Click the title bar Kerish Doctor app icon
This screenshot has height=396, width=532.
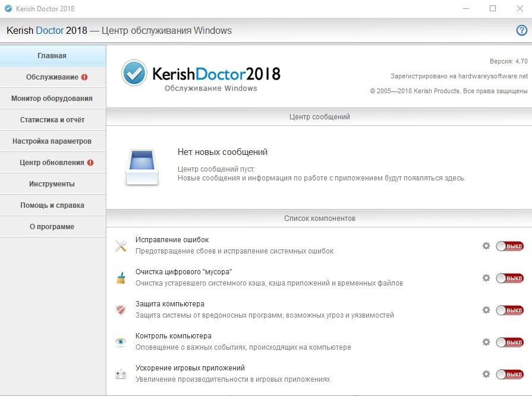(x=8, y=8)
